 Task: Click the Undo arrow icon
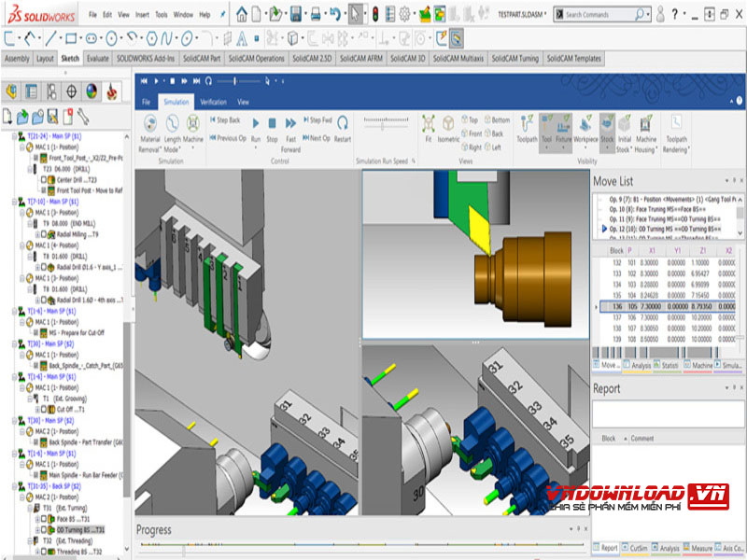335,14
